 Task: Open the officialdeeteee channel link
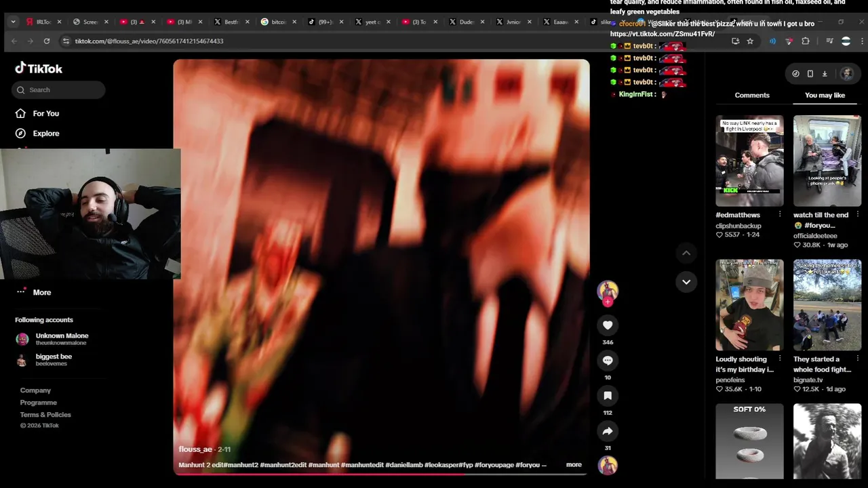(815, 236)
